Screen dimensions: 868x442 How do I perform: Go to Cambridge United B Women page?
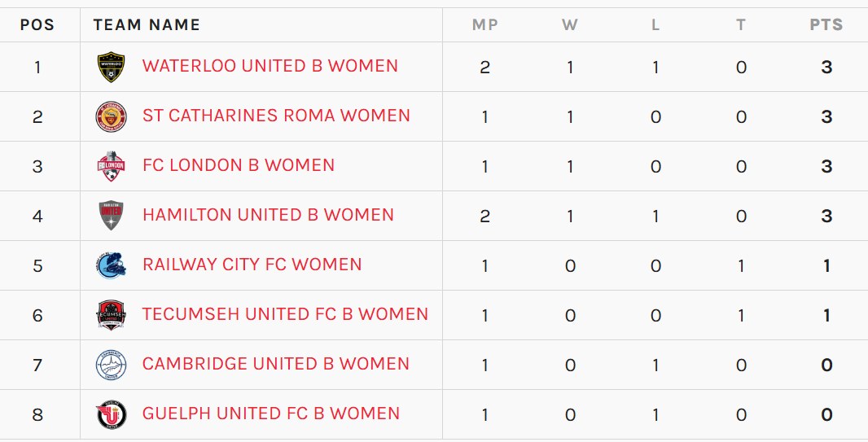pyautogui.click(x=276, y=364)
